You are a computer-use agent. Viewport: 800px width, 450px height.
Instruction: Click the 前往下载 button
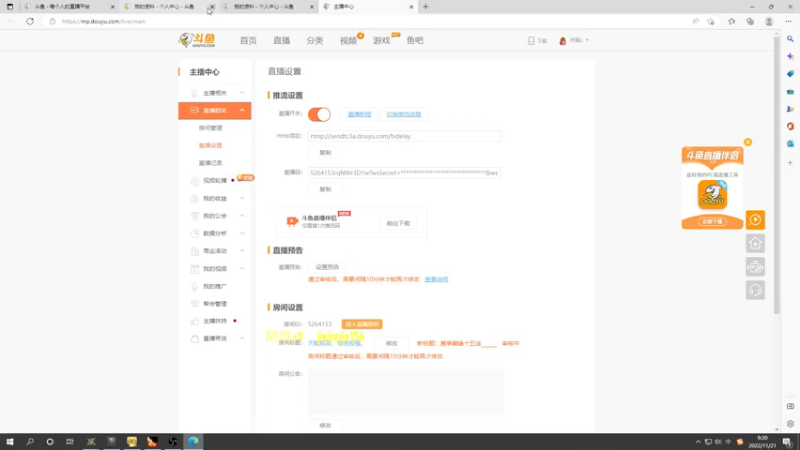[x=398, y=223]
